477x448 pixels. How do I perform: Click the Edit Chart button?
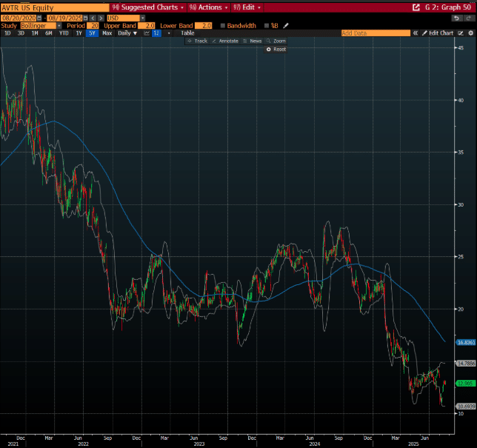click(x=438, y=33)
